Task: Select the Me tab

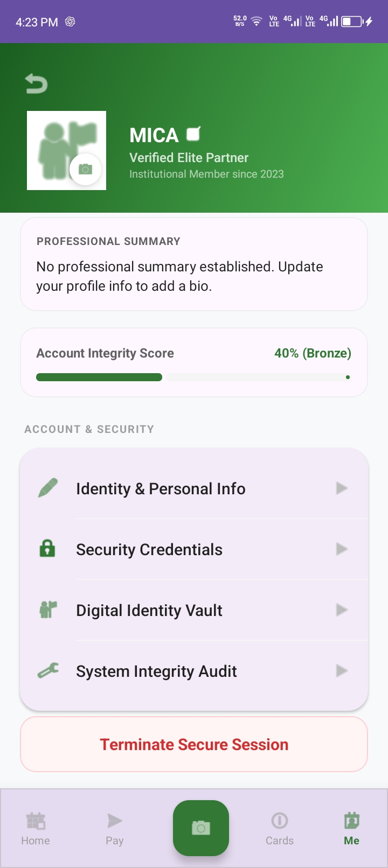Action: coord(352,829)
